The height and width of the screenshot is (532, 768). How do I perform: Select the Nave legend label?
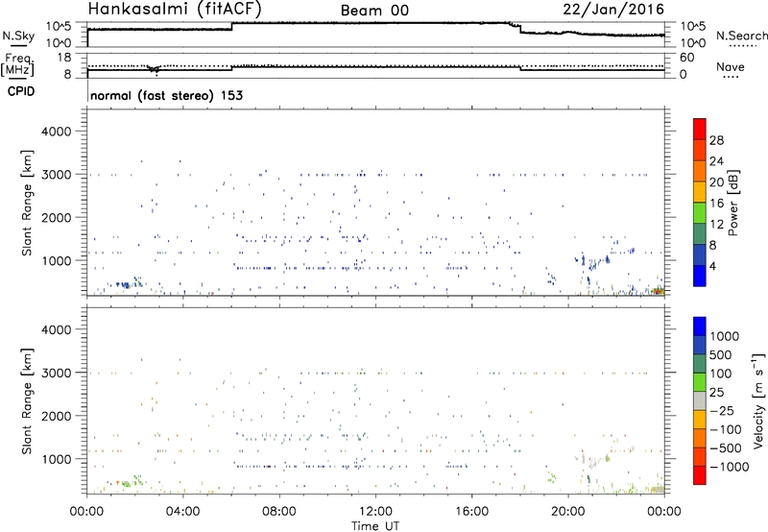731,67
